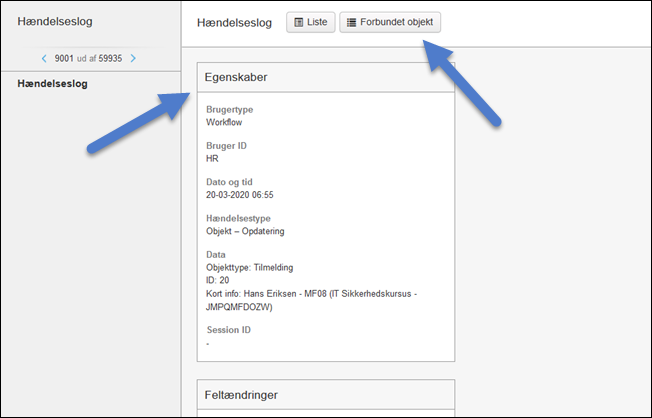Open the Forbundet objekt button

(389, 22)
